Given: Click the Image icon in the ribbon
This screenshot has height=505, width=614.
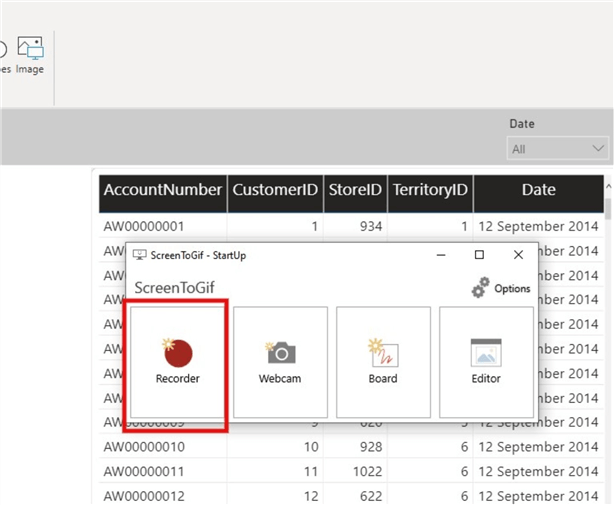Looking at the screenshot, I should 30,55.
